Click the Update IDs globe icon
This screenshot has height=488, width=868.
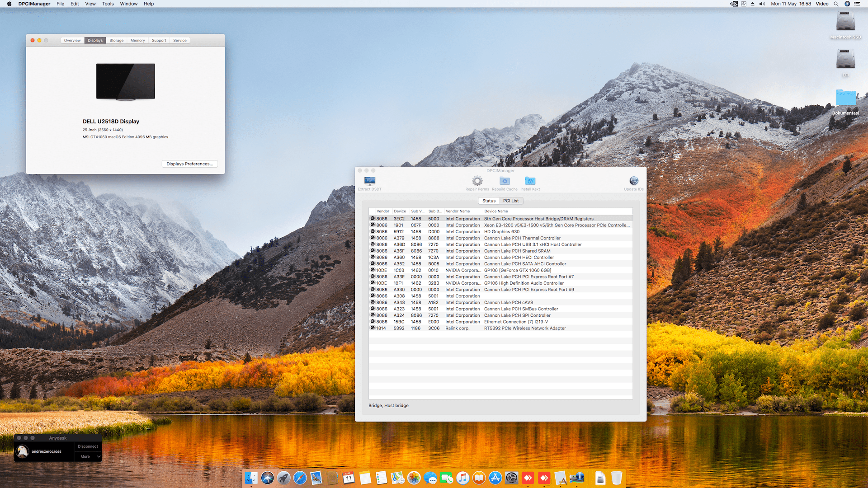tap(634, 181)
